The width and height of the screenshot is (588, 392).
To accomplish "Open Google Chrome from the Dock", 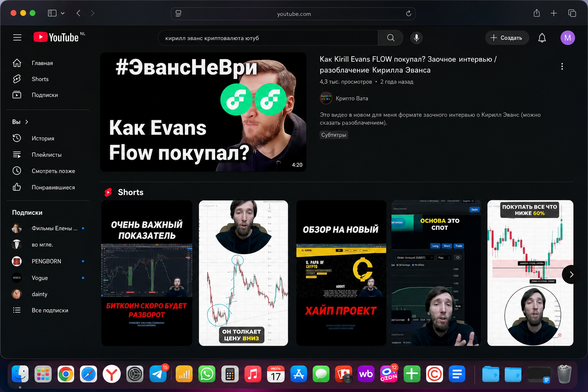I will (x=66, y=374).
